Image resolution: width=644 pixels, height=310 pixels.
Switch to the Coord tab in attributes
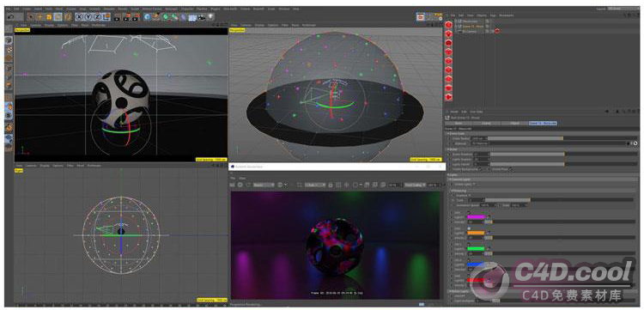click(486, 123)
